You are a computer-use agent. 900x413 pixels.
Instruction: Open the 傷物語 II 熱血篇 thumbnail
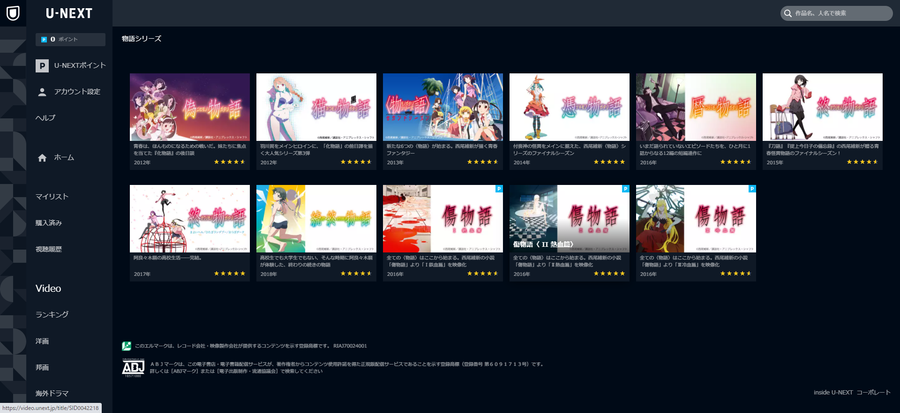tap(569, 219)
